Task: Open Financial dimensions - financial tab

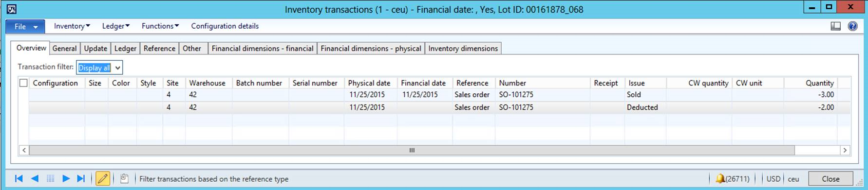Action: [x=263, y=48]
